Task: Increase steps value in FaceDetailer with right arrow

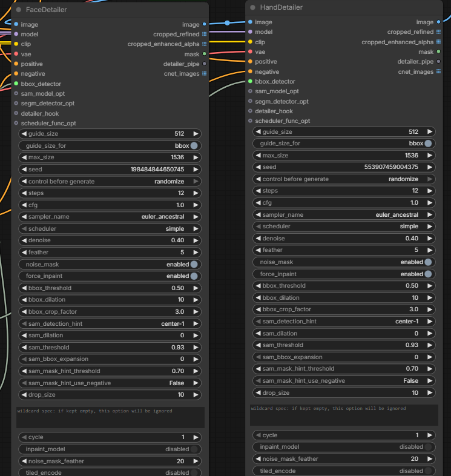Action: tap(196, 193)
